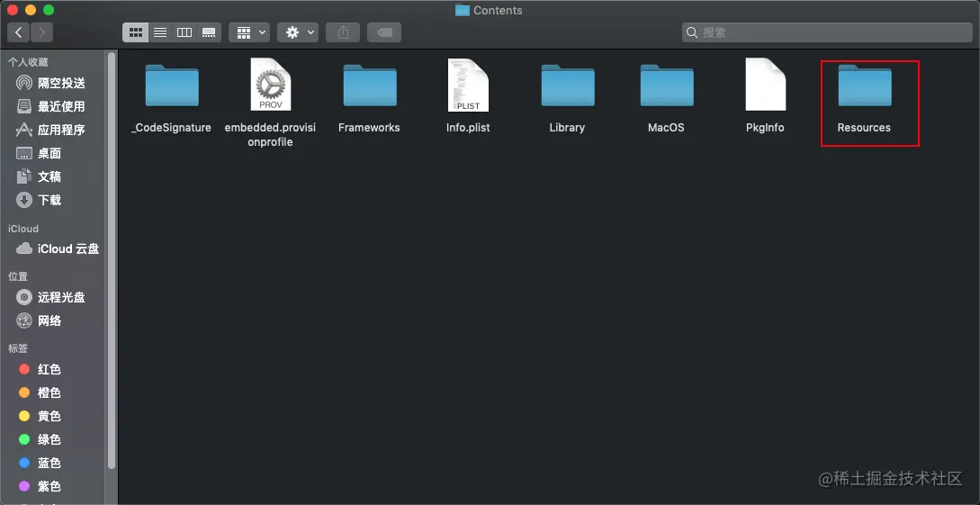This screenshot has width=980, height=505.
Task: Open the Resources folder icon
Action: pos(865,86)
